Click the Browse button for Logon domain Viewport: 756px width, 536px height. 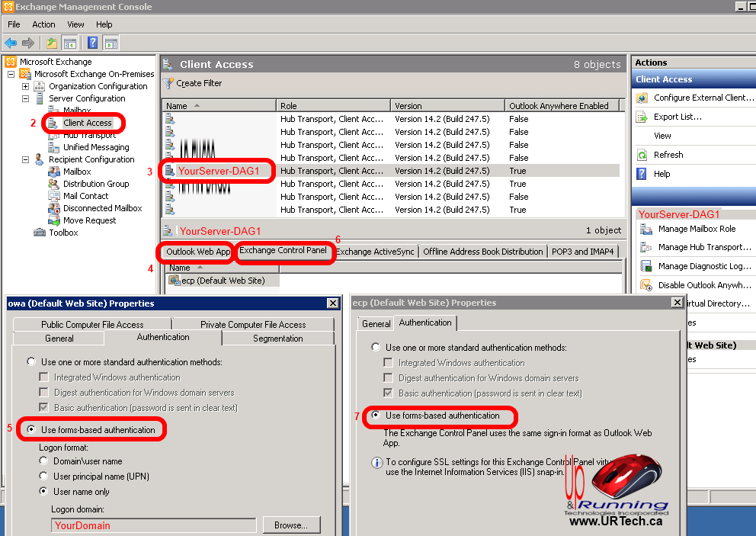[x=291, y=525]
